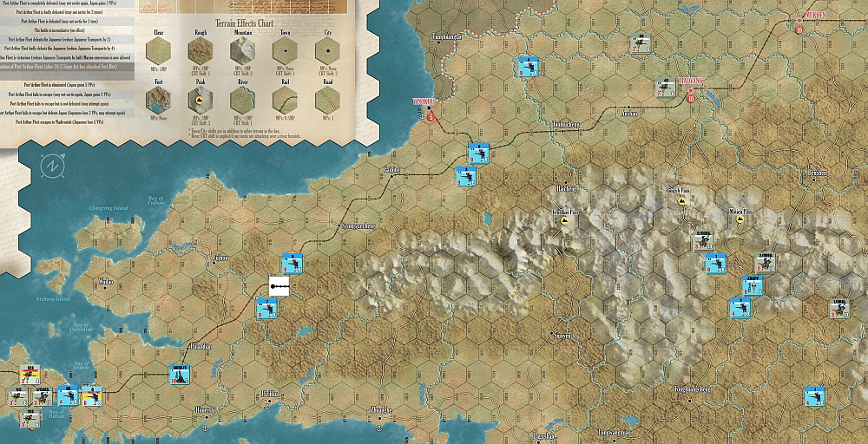Click the Gaiping town label on the railway
The image size is (868, 444).
392,169
